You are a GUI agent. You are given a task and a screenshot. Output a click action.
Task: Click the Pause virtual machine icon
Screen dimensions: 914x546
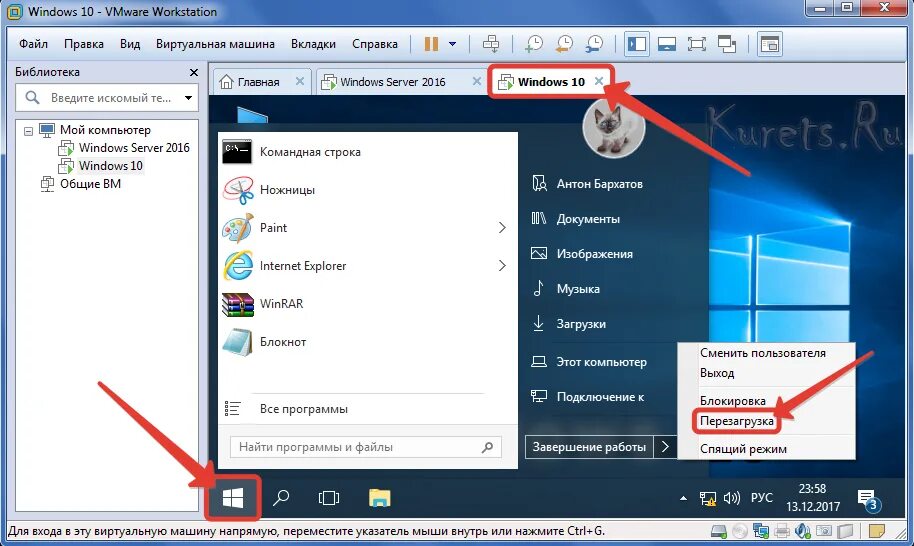pos(431,44)
